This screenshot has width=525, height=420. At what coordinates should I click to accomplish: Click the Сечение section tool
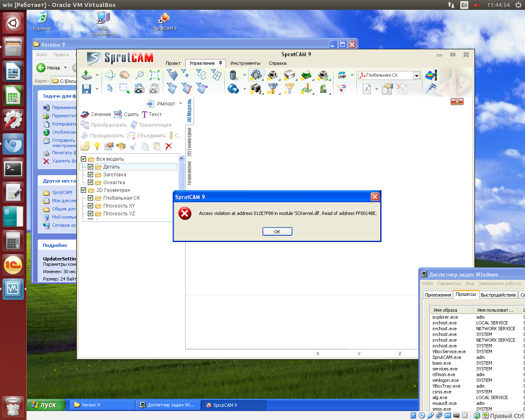96,114
